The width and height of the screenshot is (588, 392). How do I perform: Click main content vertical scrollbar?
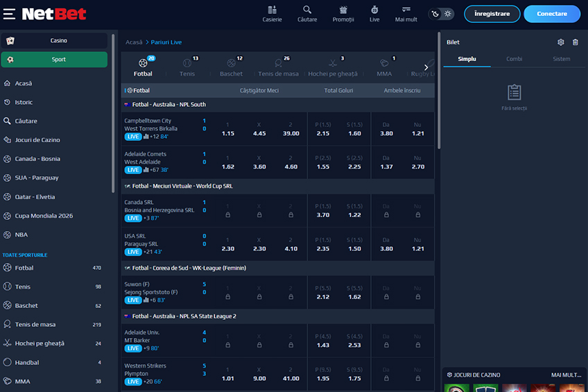[439, 90]
